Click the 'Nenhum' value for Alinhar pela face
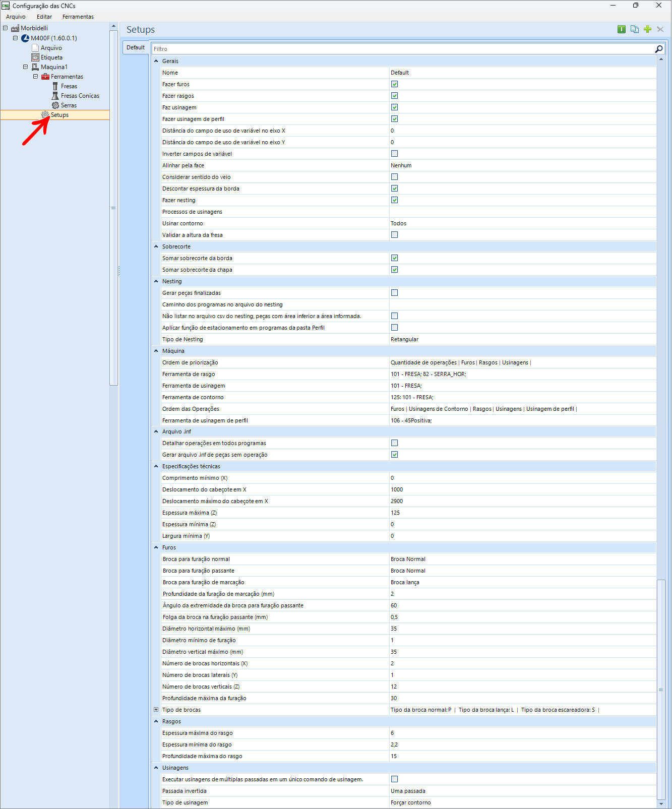The height and width of the screenshot is (809, 672). pos(401,165)
